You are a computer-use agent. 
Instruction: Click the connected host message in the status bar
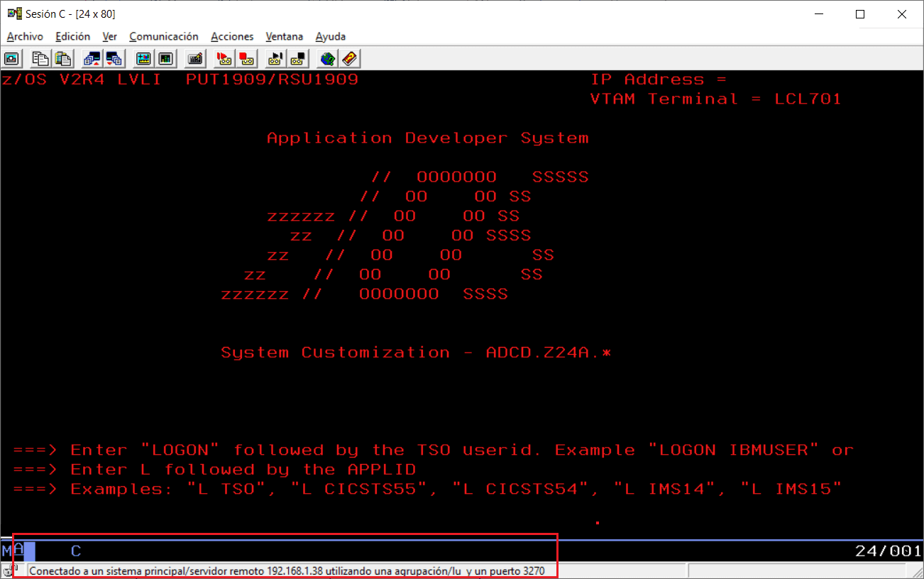point(284,569)
